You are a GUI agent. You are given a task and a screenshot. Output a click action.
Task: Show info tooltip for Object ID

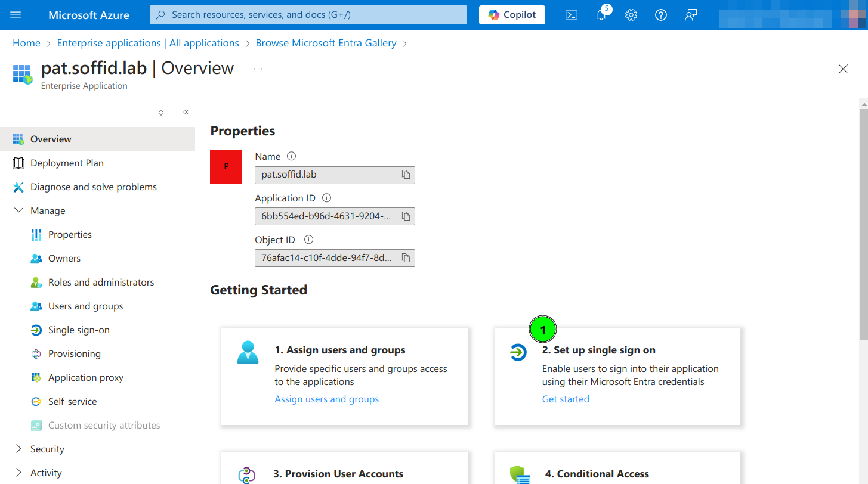coord(308,240)
